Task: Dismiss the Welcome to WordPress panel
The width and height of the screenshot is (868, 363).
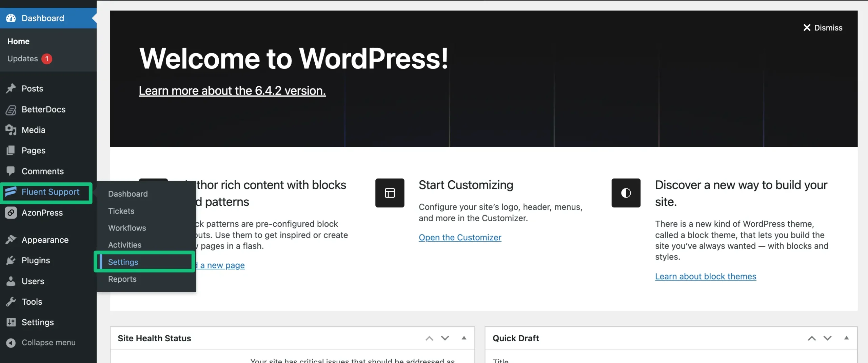Action: click(823, 27)
